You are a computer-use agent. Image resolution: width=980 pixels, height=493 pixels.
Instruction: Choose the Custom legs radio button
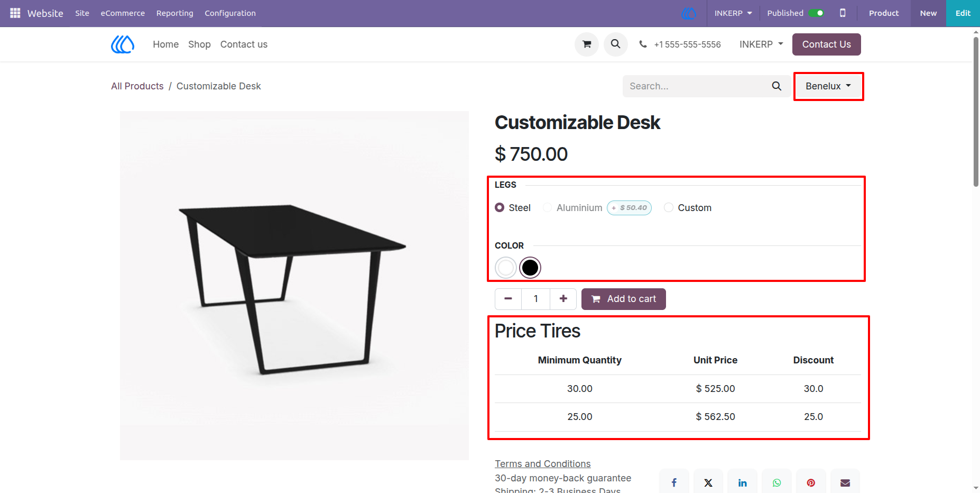click(x=669, y=208)
